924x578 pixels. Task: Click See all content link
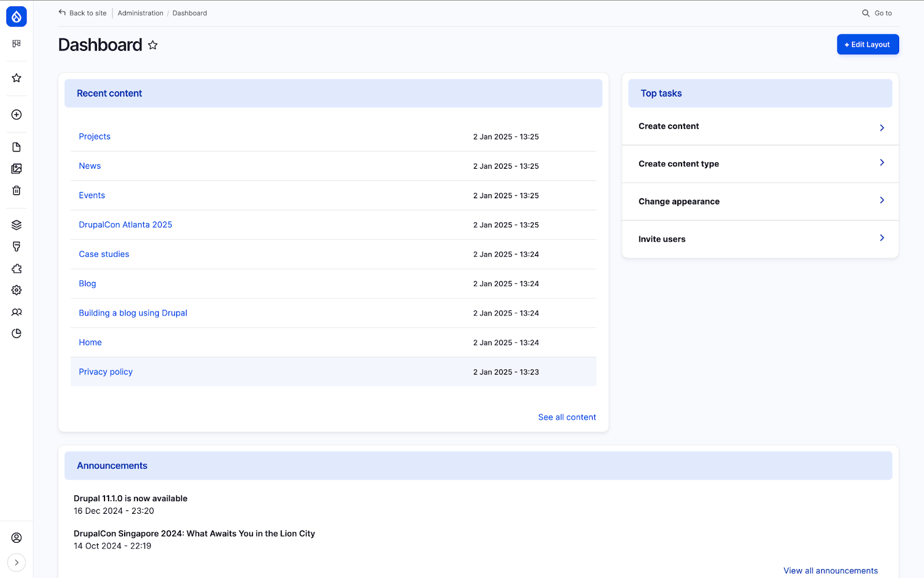(567, 417)
